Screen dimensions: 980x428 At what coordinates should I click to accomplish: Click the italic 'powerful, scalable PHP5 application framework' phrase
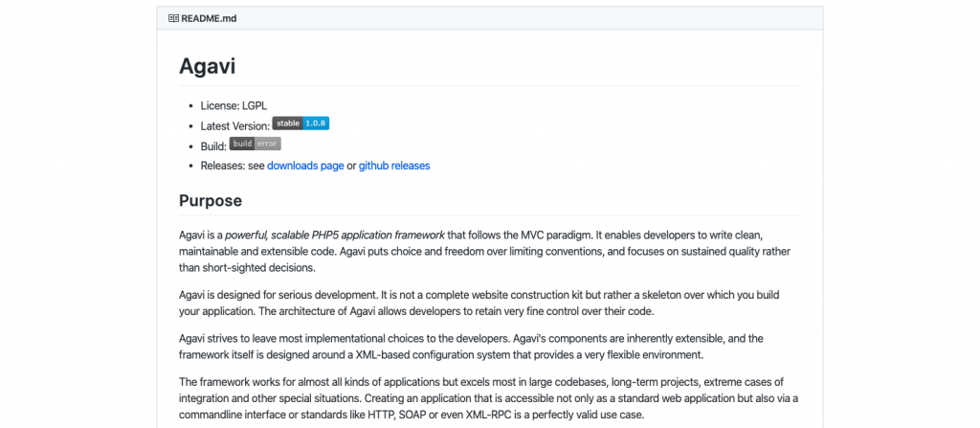click(335, 235)
